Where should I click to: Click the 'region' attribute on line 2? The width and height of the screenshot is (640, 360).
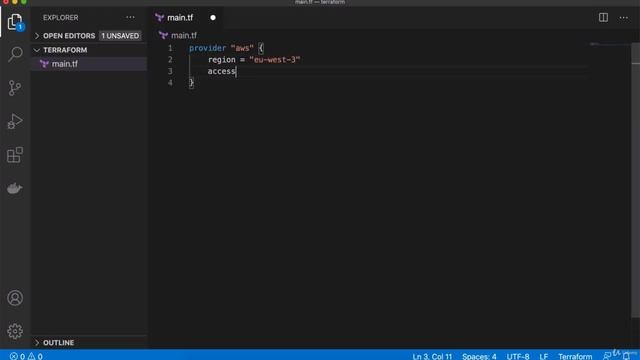tap(222, 60)
